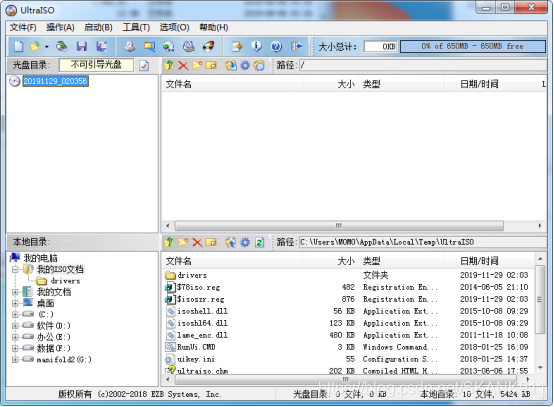Go up a level in 本地目录 toolbar
The width and height of the screenshot is (554, 407).
(169, 242)
